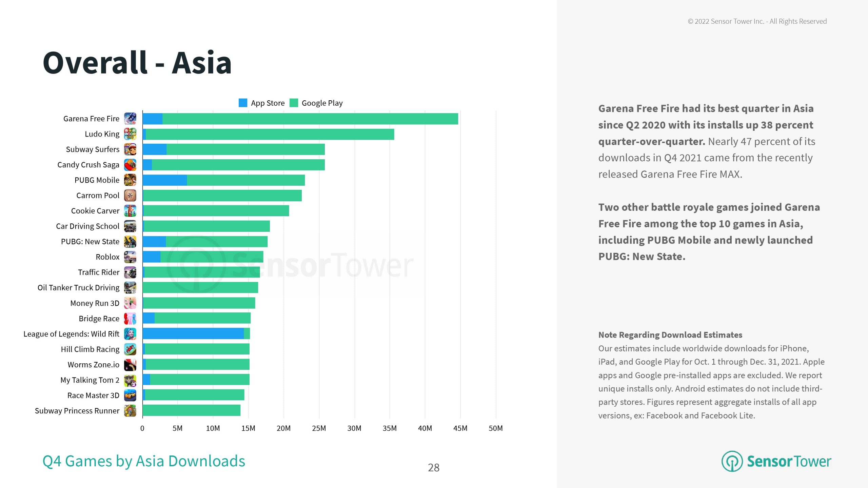
Task: Click the Roblox game icon
Action: coord(130,257)
